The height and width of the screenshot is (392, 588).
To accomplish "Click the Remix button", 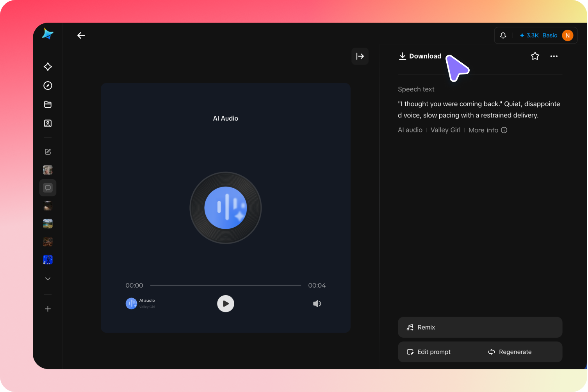I will point(480,327).
